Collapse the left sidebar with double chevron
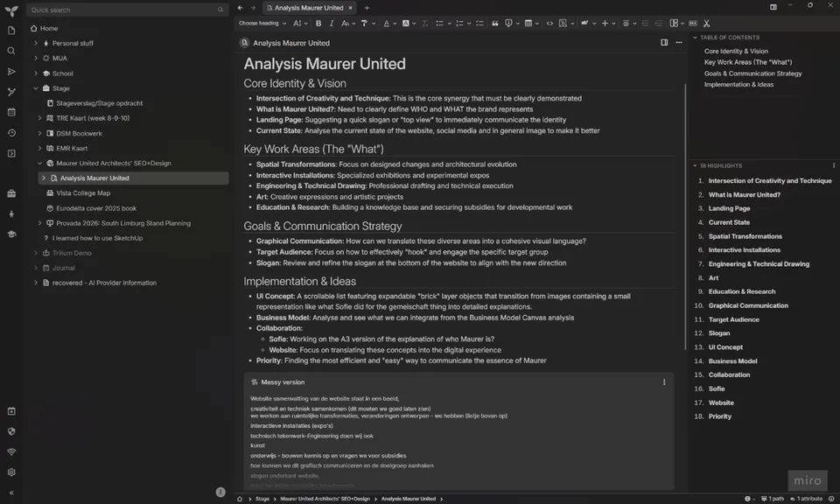The height and width of the screenshot is (504, 840). [11, 493]
